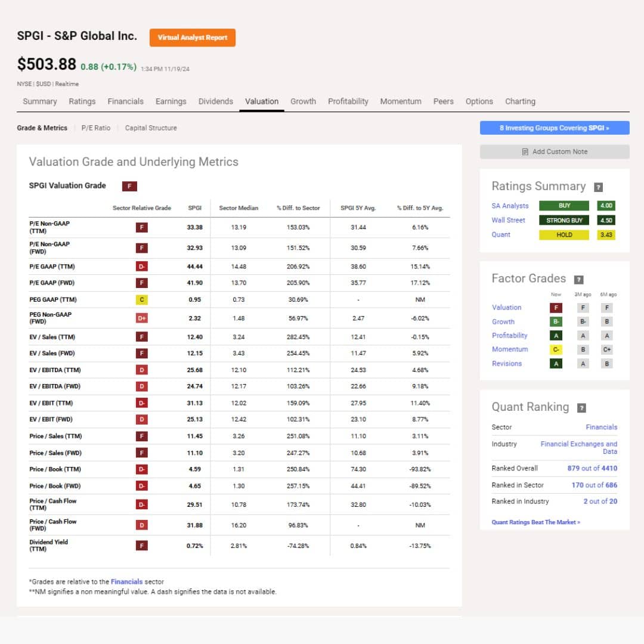Open Financial Exchanges and Data industry link
Viewport: 644px width, 644px height.
click(x=578, y=448)
